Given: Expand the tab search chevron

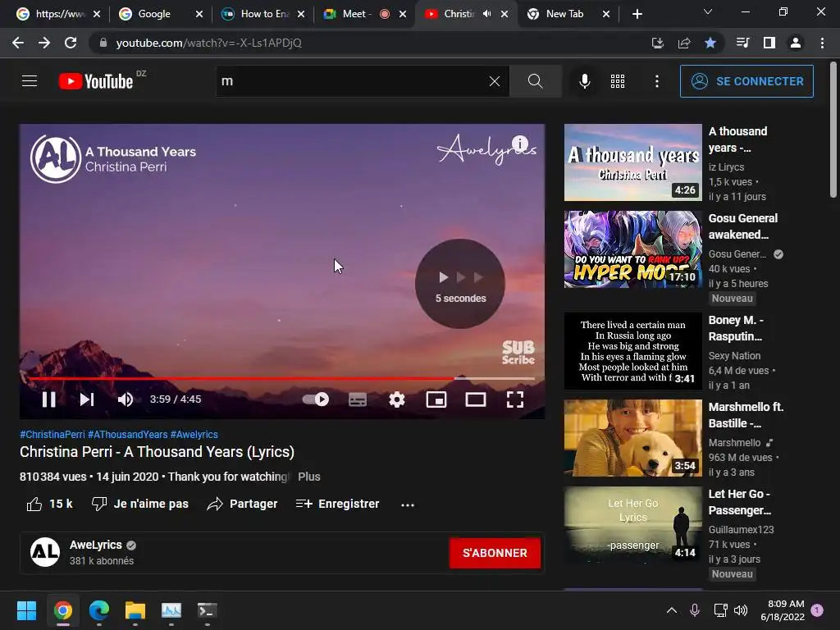Looking at the screenshot, I should click(708, 11).
